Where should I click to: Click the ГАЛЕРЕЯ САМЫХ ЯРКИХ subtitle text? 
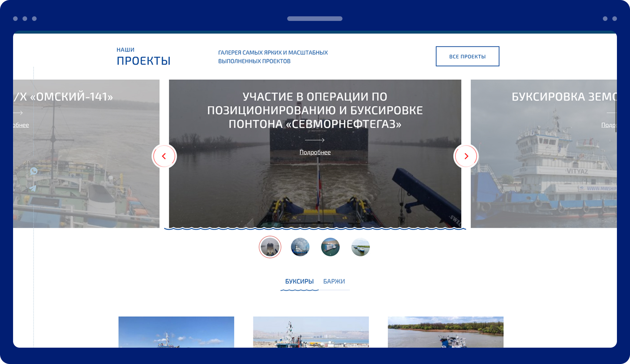[273, 57]
